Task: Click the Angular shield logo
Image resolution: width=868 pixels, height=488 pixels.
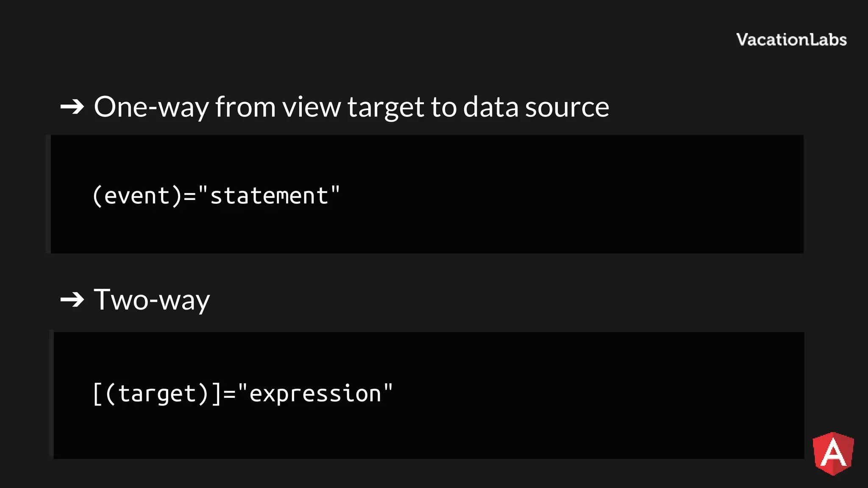Action: point(833,454)
